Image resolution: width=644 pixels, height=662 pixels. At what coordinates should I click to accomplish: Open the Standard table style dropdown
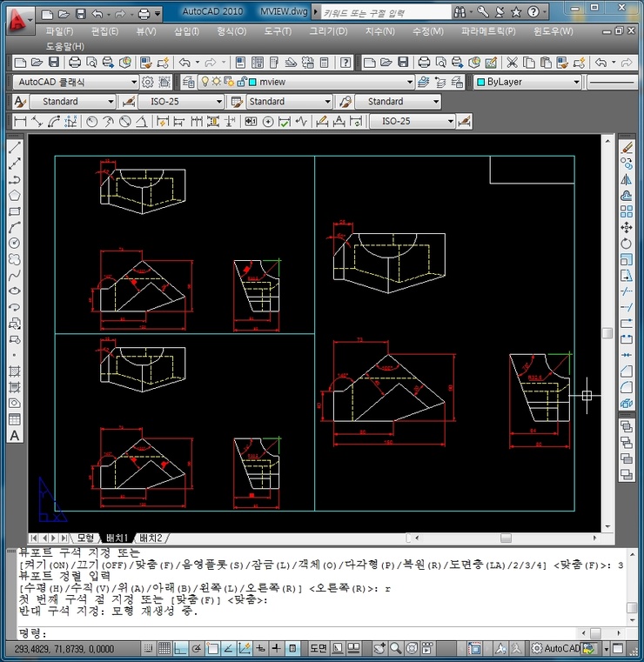point(327,102)
